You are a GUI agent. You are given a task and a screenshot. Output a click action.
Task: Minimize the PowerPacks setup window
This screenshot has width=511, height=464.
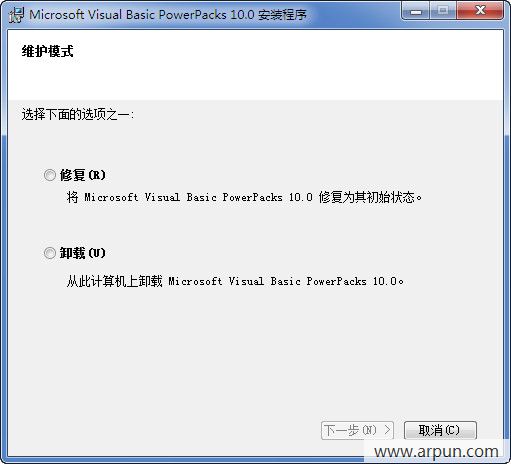click(416, 12)
